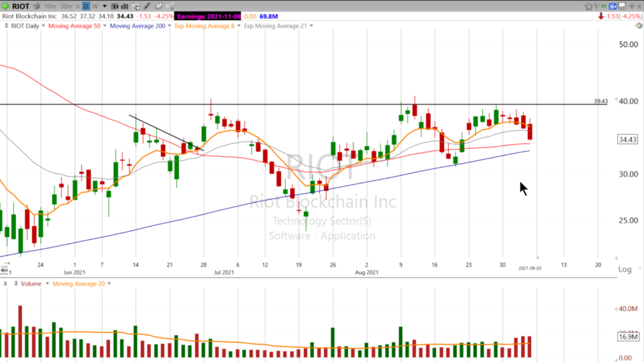The height and width of the screenshot is (362, 644).
Task: Click the 34.43 current price tag
Action: [x=628, y=139]
